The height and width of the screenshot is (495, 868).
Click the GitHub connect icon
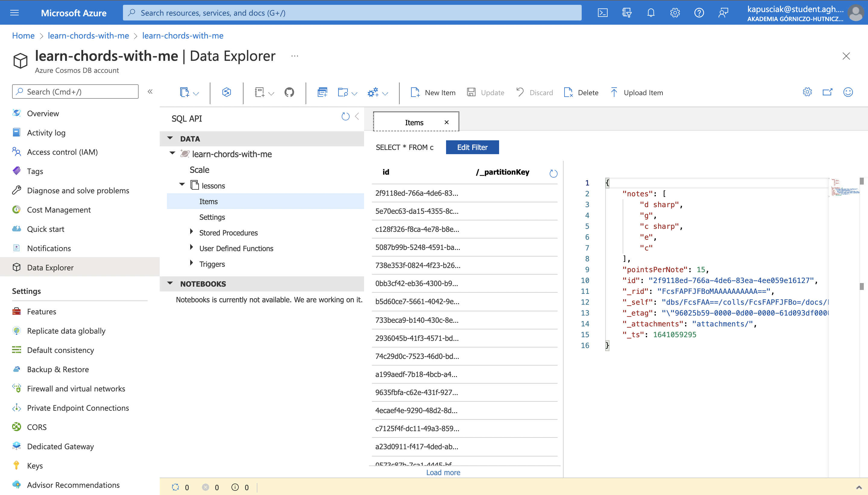click(289, 92)
